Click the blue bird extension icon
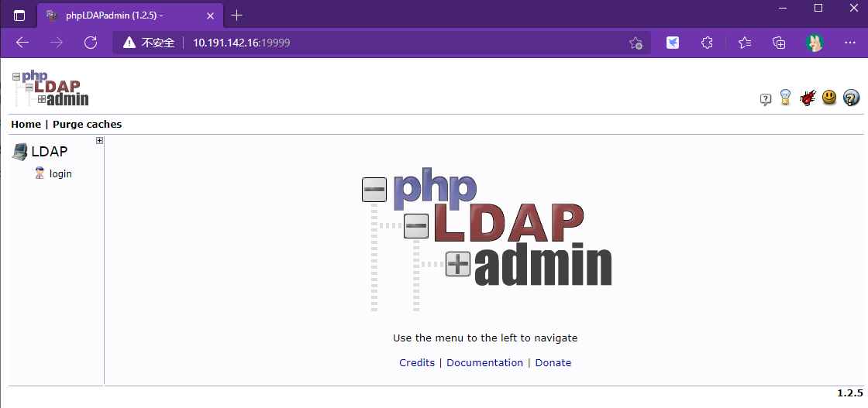This screenshot has width=868, height=408. click(x=673, y=43)
